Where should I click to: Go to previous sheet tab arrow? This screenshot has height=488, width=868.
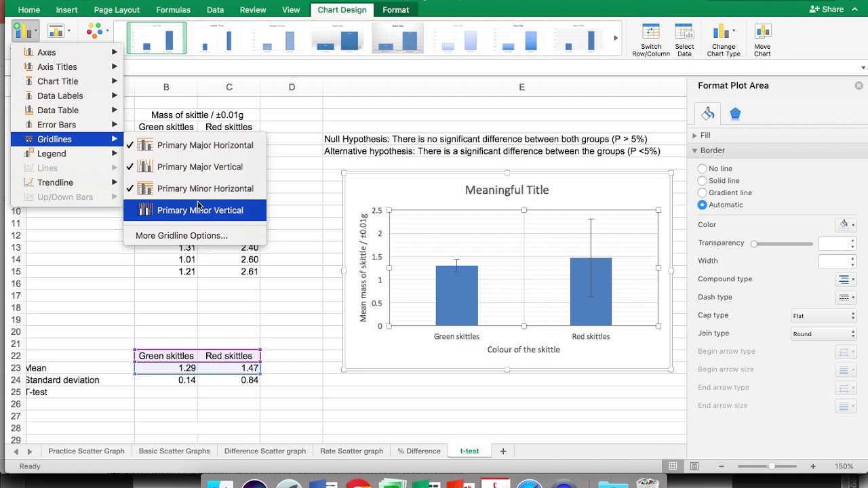16,451
